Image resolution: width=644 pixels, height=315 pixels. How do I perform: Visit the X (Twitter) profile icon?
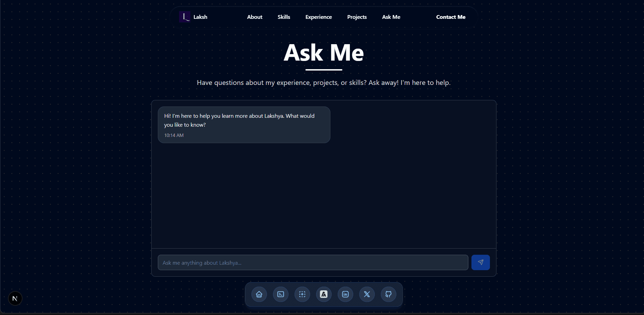(367, 294)
